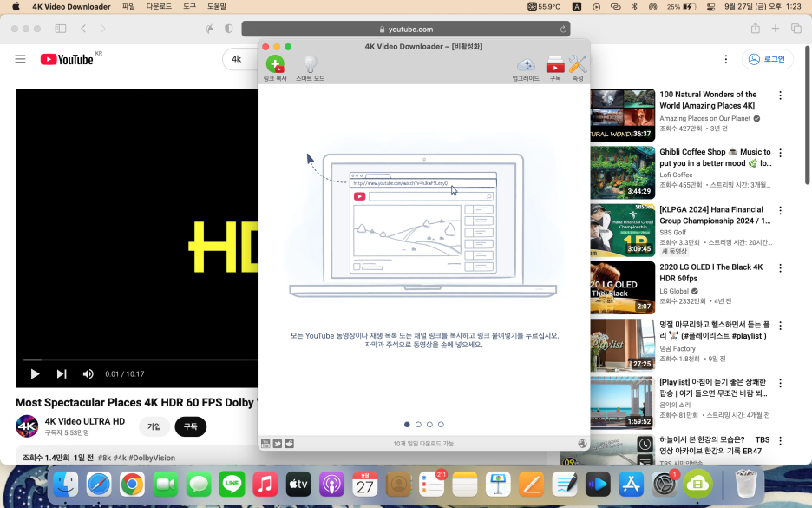The height and width of the screenshot is (508, 812).
Task: Click the YouTube search field containing 4k
Action: click(x=240, y=59)
